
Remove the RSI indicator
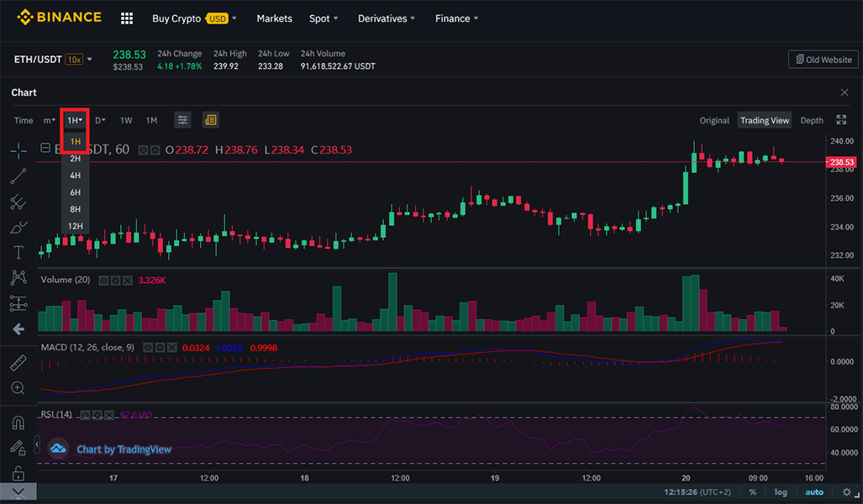pos(109,415)
